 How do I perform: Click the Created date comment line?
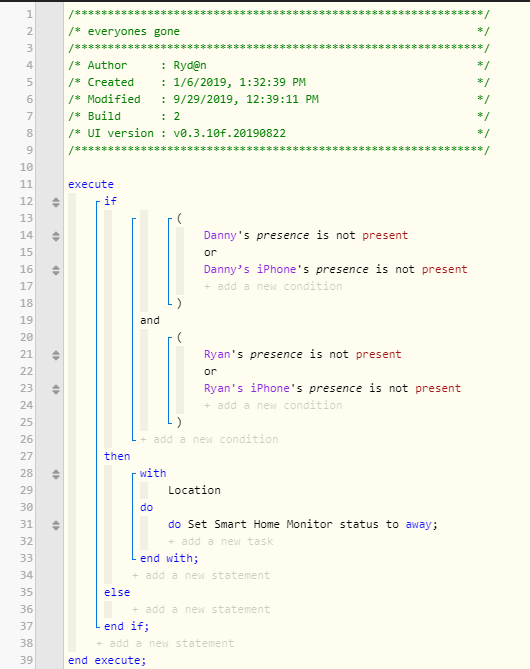point(279,82)
